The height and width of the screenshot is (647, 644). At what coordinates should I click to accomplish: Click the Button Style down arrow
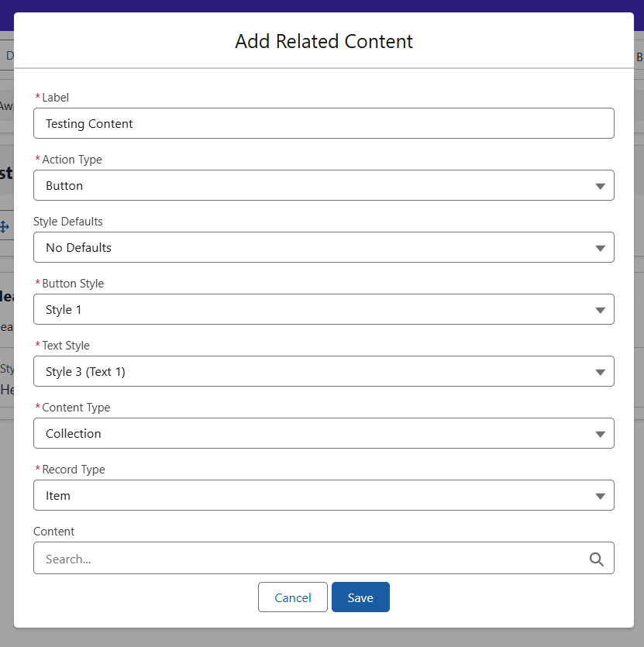[600, 310]
